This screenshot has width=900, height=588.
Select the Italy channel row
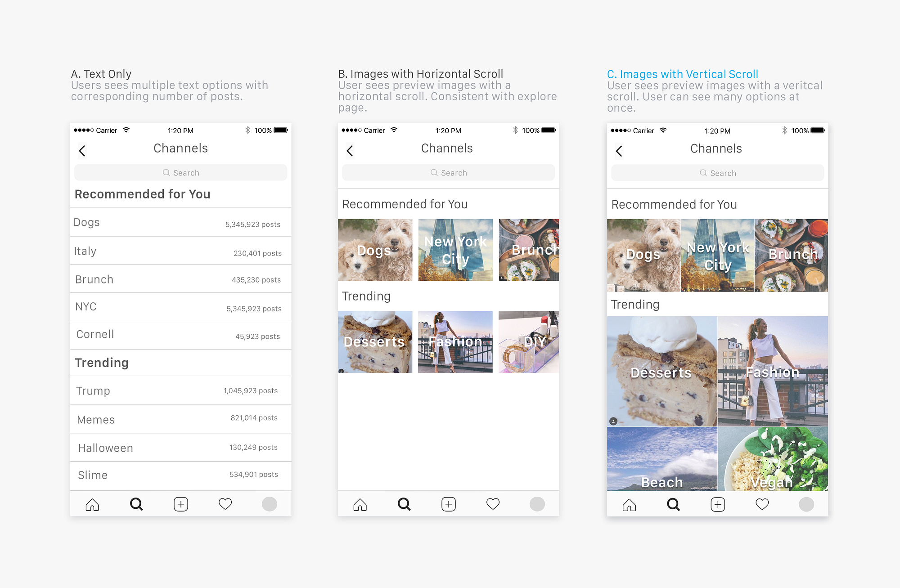pos(180,251)
